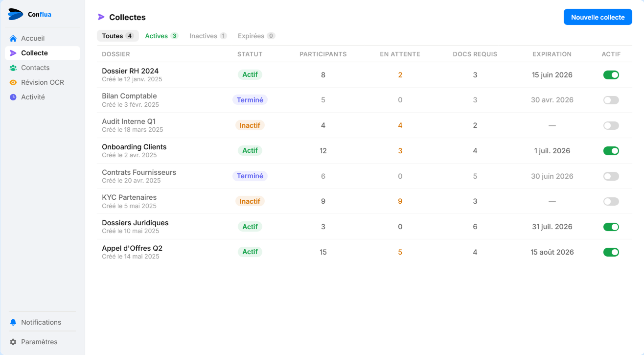Viewport: 644px width, 355px height.
Task: Open the KYC Partenaires collection
Action: point(129,197)
